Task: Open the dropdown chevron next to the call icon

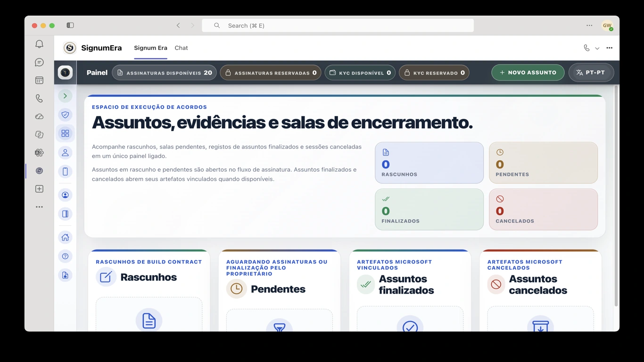Action: click(x=597, y=48)
